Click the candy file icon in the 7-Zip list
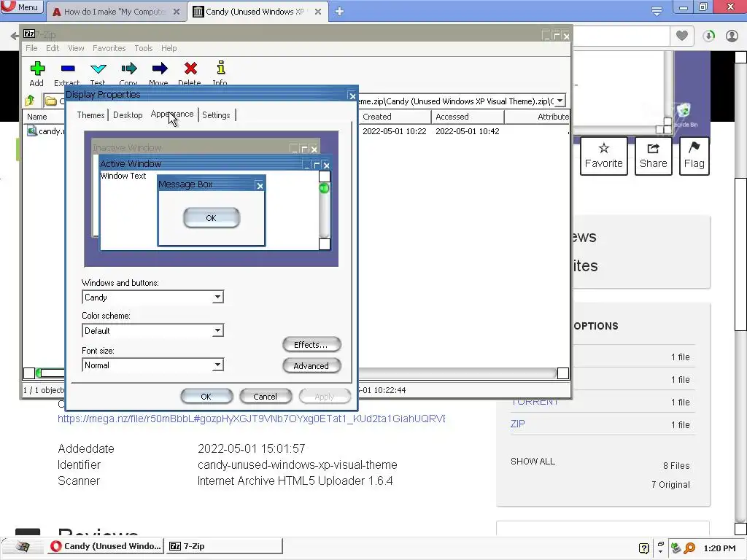This screenshot has width=747, height=560. (32, 131)
